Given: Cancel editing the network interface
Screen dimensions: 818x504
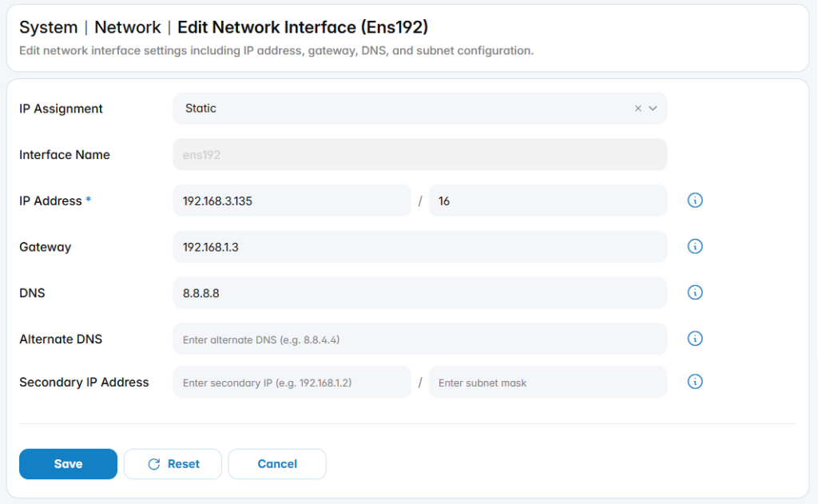Looking at the screenshot, I should pos(277,464).
